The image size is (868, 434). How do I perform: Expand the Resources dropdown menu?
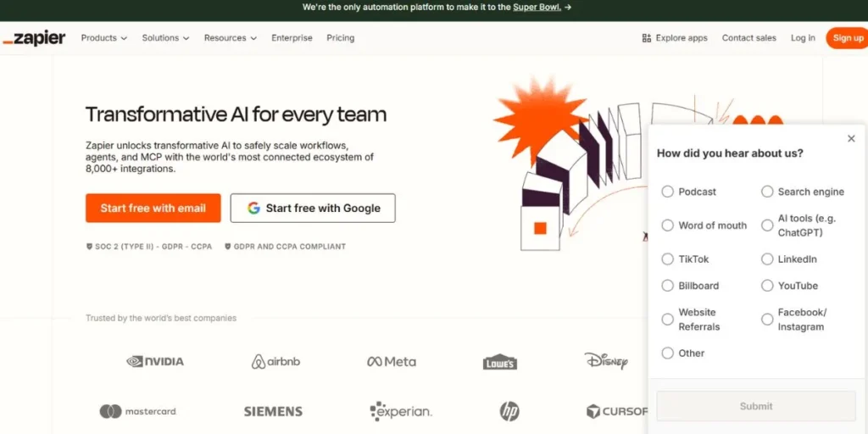(231, 38)
